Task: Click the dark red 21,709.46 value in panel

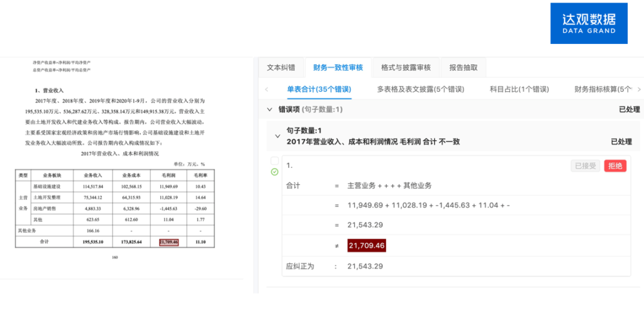Action: pos(366,245)
